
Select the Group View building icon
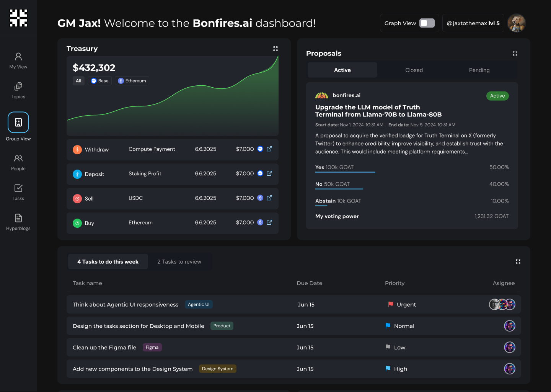[18, 122]
